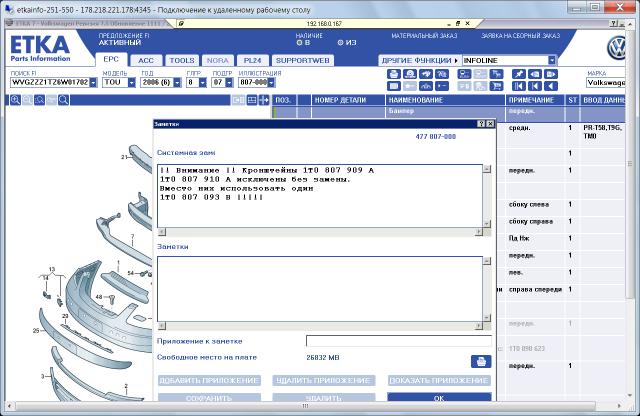Click ЗАЯВКА НА СБОРНЫЙ ЗАКАЗ in header
This screenshot has height=416, width=640.
520,36
